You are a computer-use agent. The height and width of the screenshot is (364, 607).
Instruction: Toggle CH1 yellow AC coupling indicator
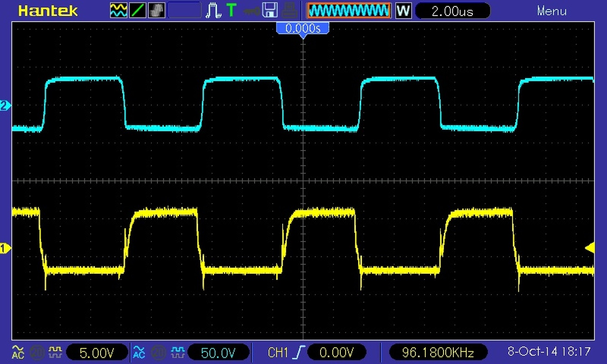tap(18, 352)
